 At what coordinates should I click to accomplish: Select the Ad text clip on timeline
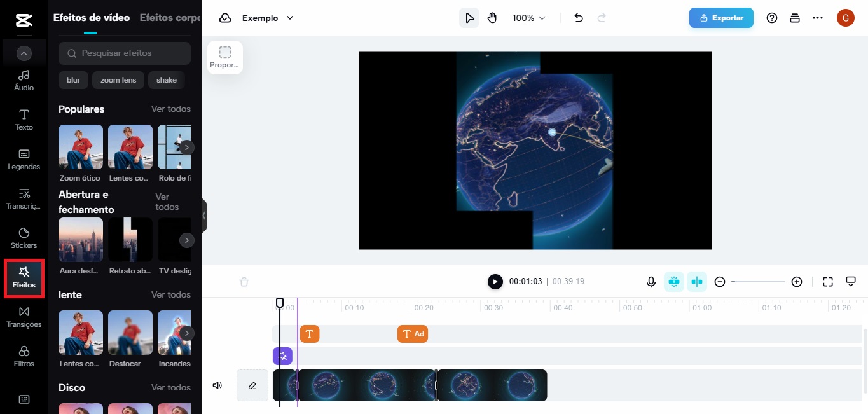click(x=413, y=334)
